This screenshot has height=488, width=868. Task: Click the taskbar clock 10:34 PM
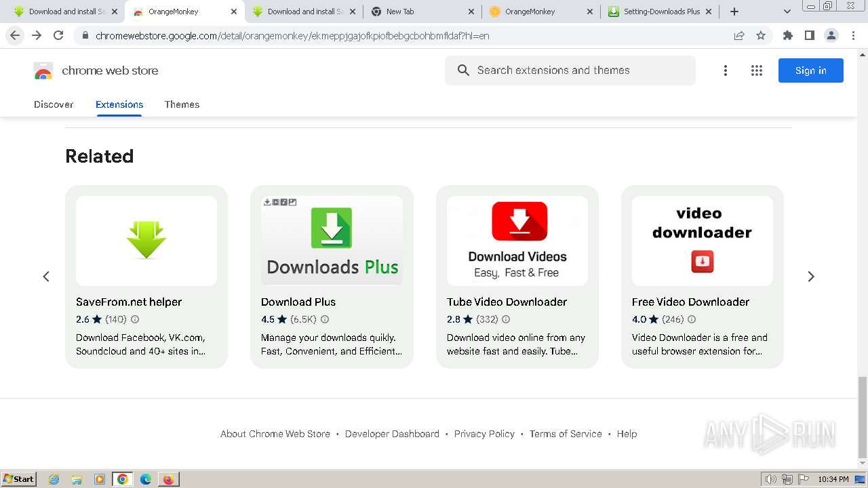point(833,479)
